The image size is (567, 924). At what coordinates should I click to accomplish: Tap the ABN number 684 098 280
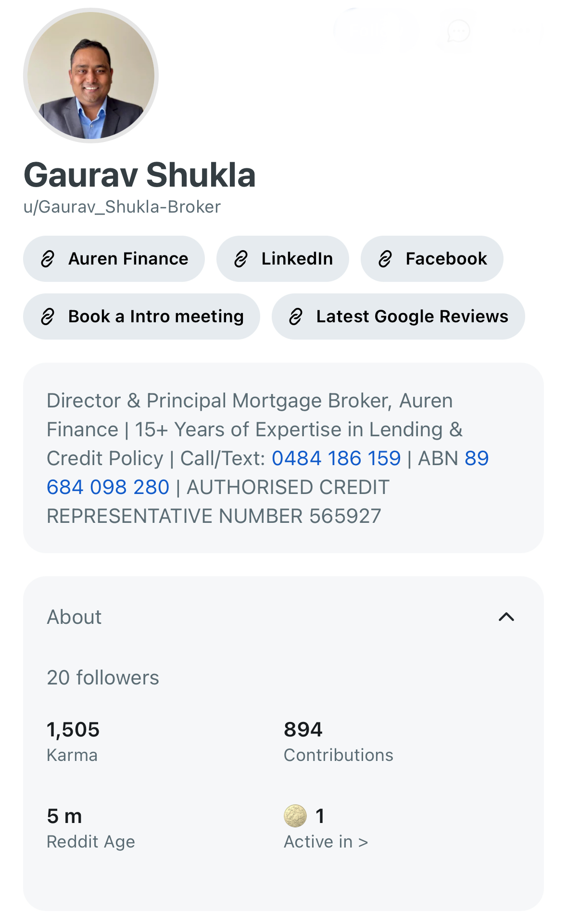click(x=108, y=487)
